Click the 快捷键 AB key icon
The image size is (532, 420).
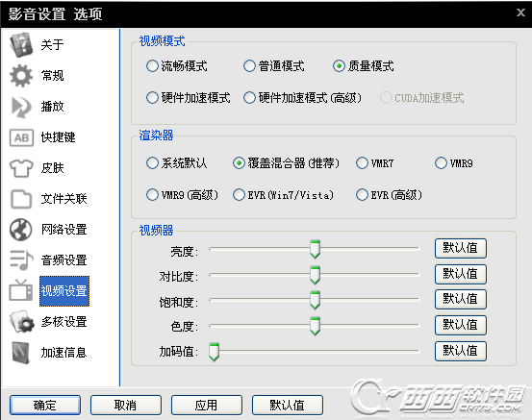[21, 137]
